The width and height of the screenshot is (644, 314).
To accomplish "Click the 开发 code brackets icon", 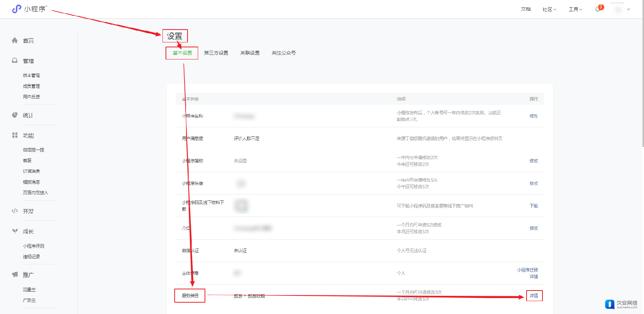I will [x=15, y=211].
